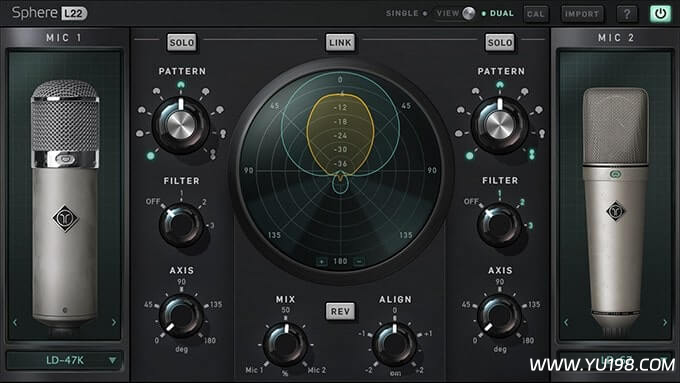Select Mic 1 pattern icon left of cardioid

pyautogui.click(x=157, y=92)
